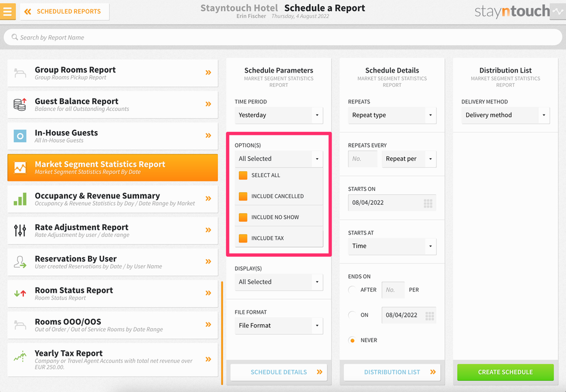Click the Yearly Tax Report graph icon
566x392 pixels.
click(x=20, y=357)
